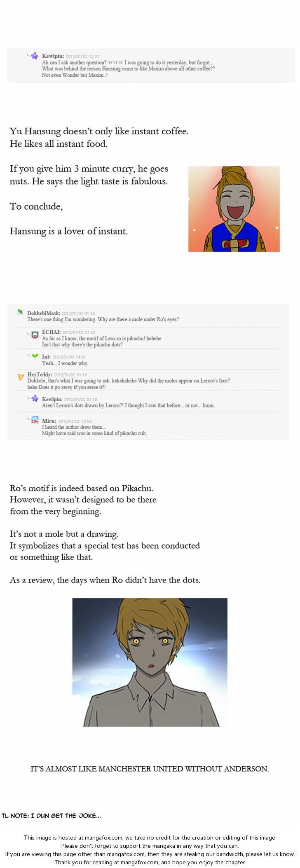300x868 pixels.
Task: Open the DokkebiMask username
Action: [x=44, y=313]
